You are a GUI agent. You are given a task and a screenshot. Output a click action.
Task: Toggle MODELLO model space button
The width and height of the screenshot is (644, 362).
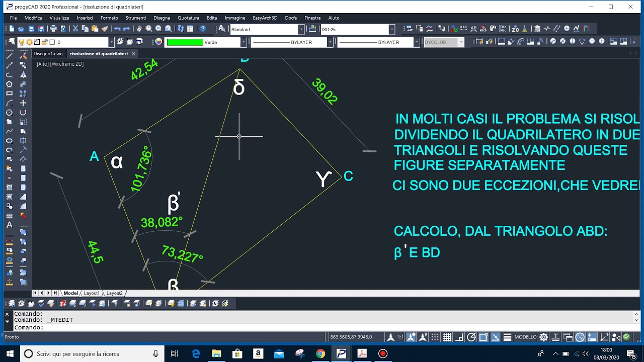(x=525, y=337)
